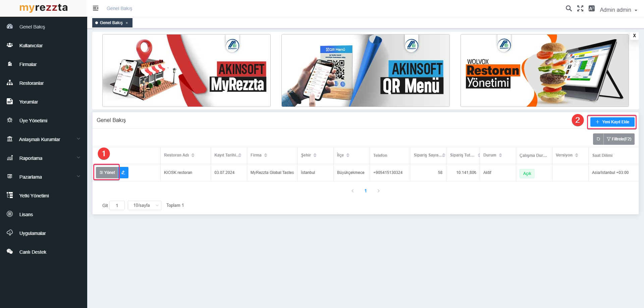Click the Büyükçekmece district cell

(x=351, y=173)
